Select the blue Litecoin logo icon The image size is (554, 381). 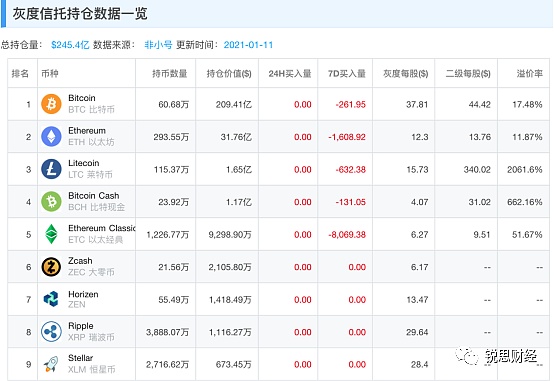(51, 169)
